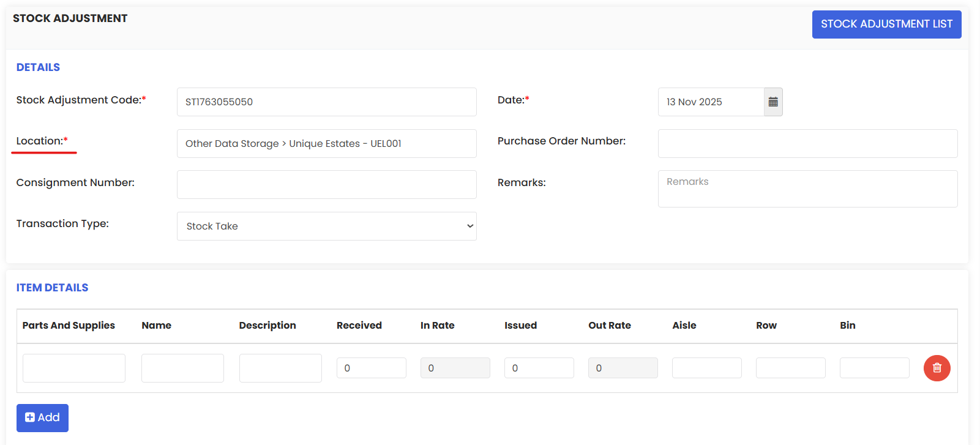Click the Transaction Type label
980x445 pixels.
[x=62, y=224]
